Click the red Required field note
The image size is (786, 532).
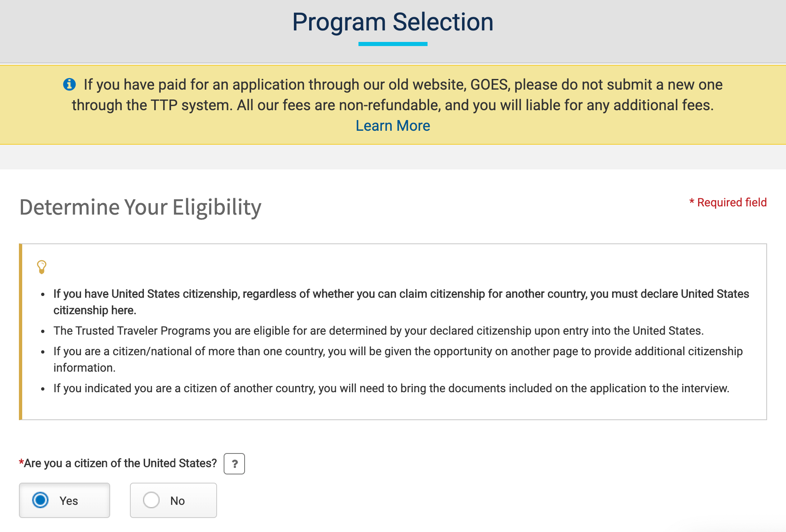(728, 202)
